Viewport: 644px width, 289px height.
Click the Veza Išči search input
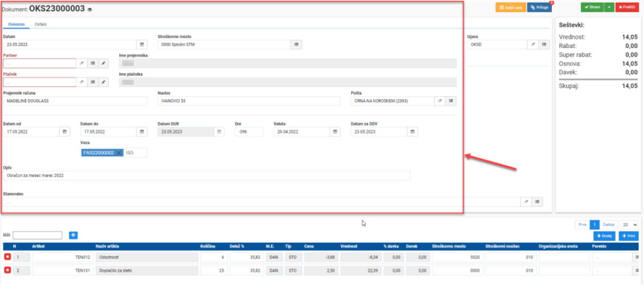pyautogui.click(x=136, y=153)
